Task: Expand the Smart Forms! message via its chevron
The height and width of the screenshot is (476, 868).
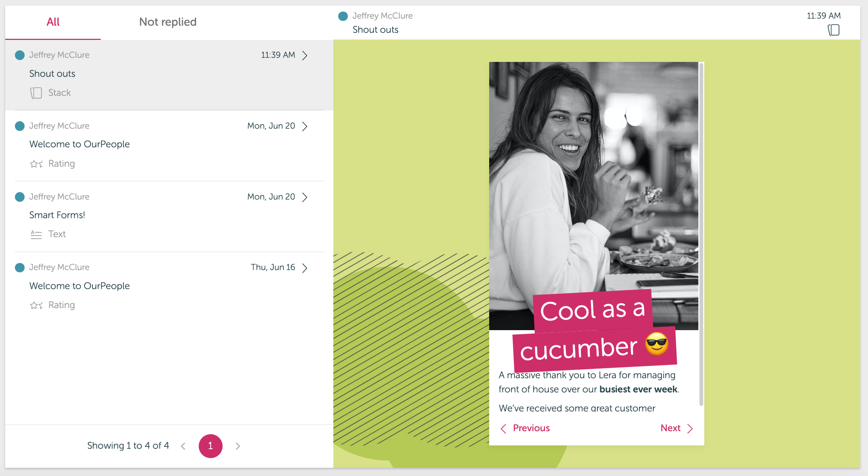Action: click(x=305, y=197)
